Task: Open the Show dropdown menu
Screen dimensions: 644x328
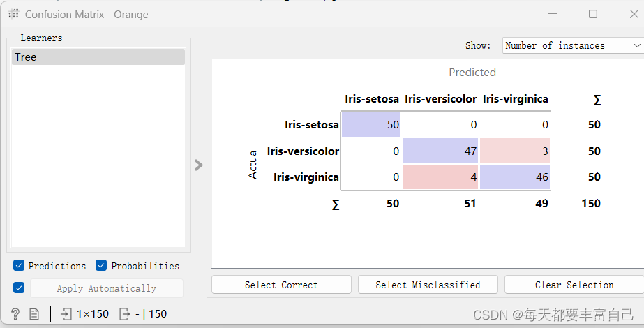Action: coord(572,45)
